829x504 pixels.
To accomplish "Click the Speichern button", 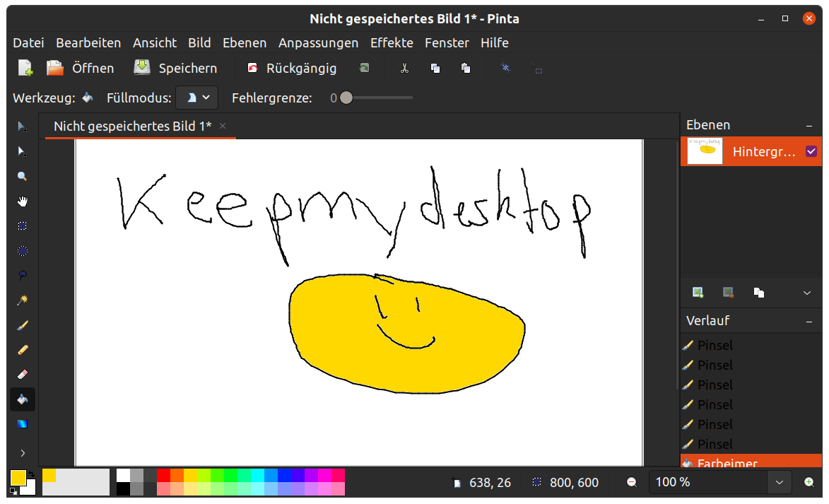I will [x=176, y=69].
